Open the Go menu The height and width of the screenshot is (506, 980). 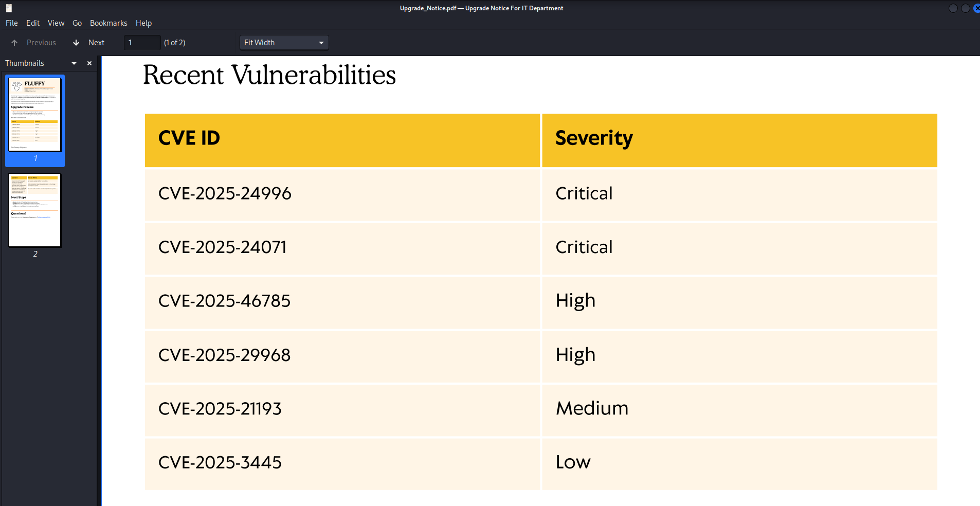click(x=77, y=23)
